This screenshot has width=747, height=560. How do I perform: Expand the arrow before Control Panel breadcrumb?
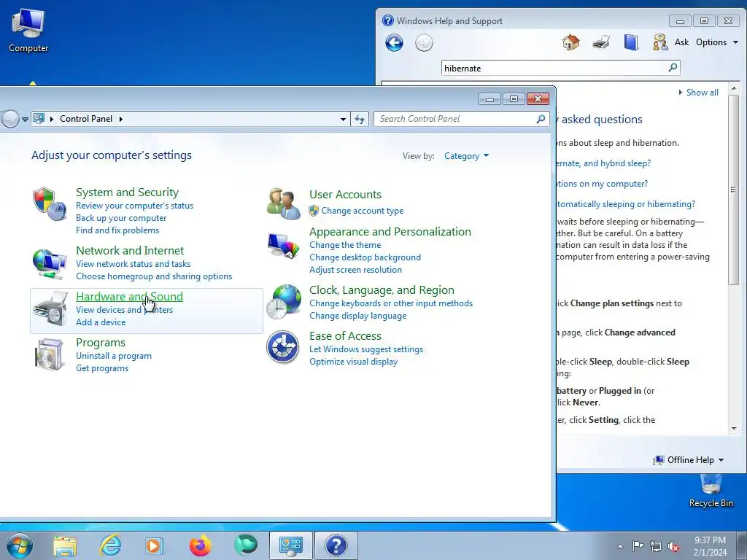(x=52, y=119)
